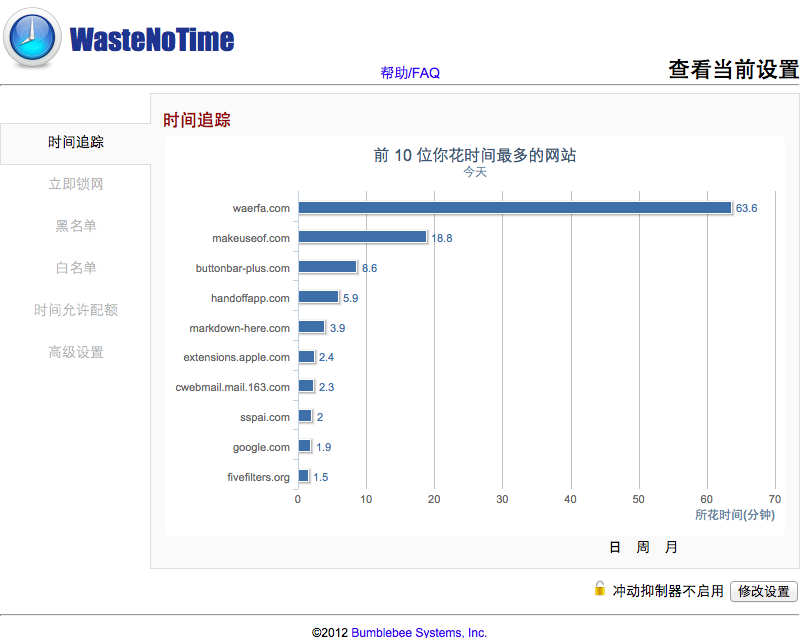Click the 8.6 value label

click(x=369, y=268)
